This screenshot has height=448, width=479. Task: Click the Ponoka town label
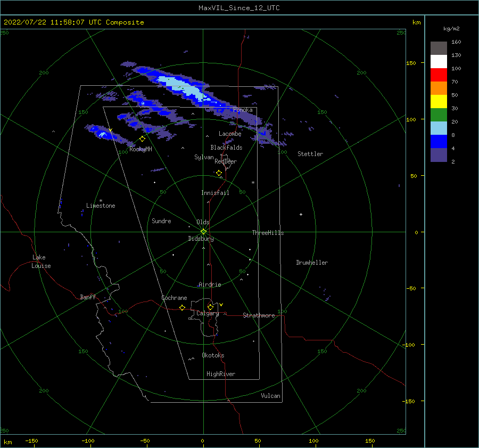pos(243,110)
